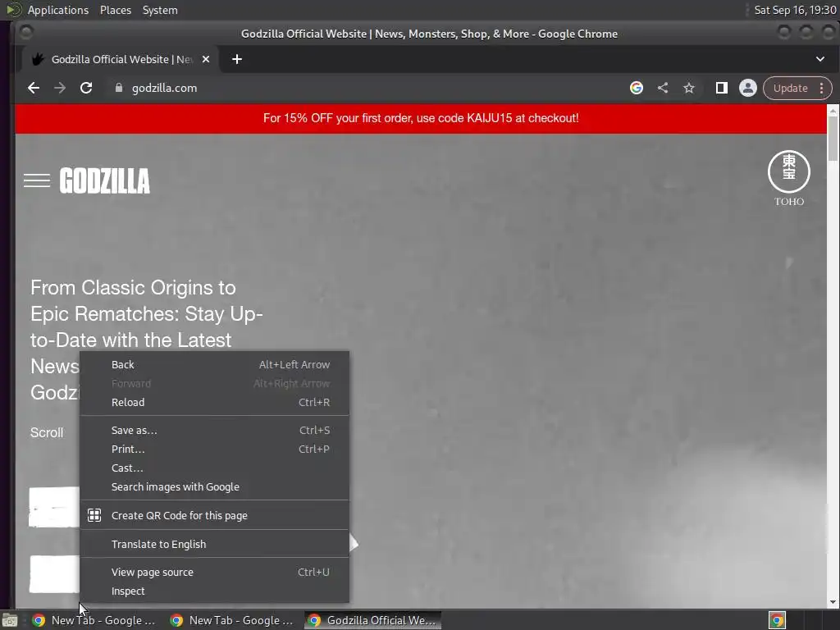This screenshot has height=630, width=840.
Task: Open the Google icon in the address bar
Action: [x=636, y=88]
